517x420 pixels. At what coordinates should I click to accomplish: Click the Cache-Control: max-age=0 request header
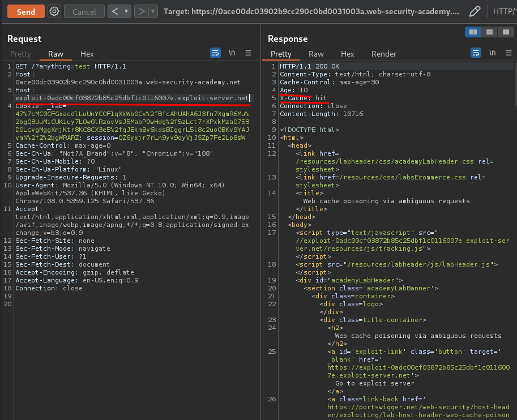[63, 145]
